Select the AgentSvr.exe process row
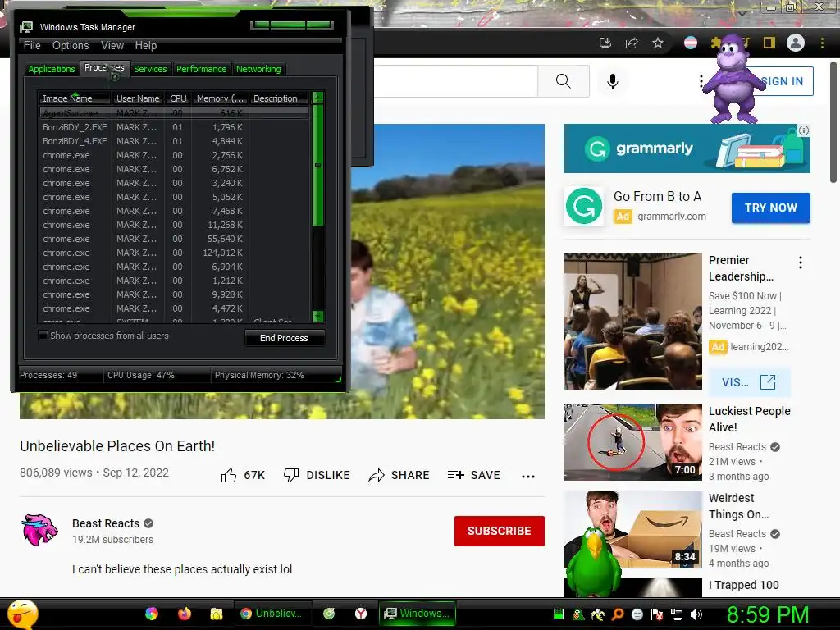The width and height of the screenshot is (840, 630). click(174, 113)
